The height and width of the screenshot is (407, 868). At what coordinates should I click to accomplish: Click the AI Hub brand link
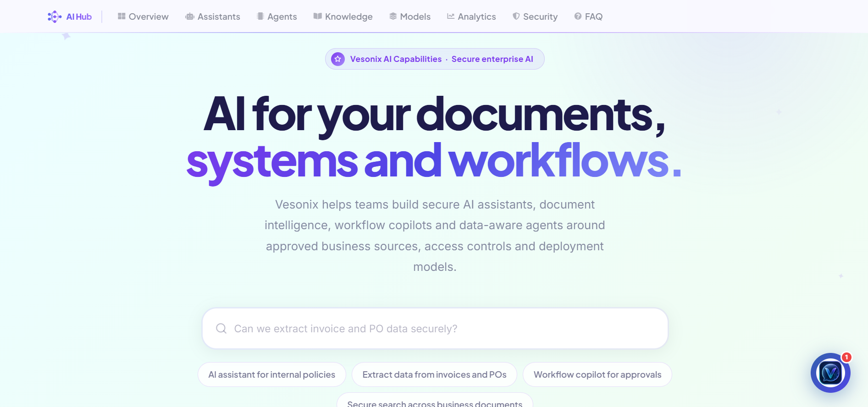70,16
